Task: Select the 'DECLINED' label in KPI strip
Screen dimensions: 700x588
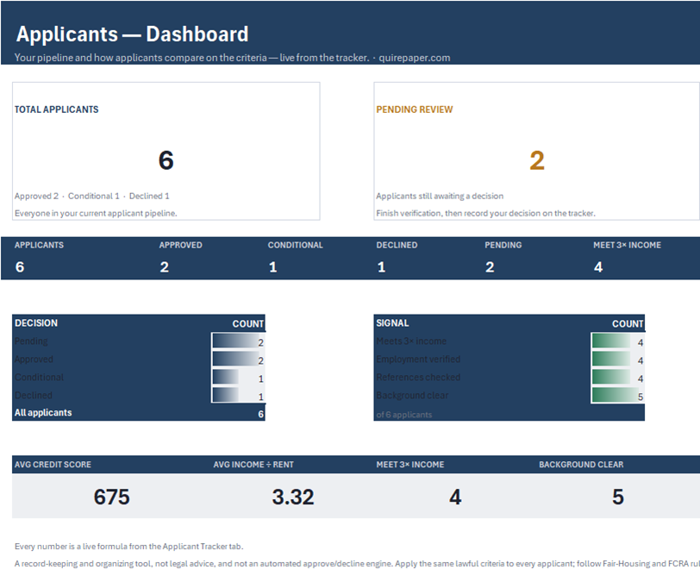Action: [397, 245]
